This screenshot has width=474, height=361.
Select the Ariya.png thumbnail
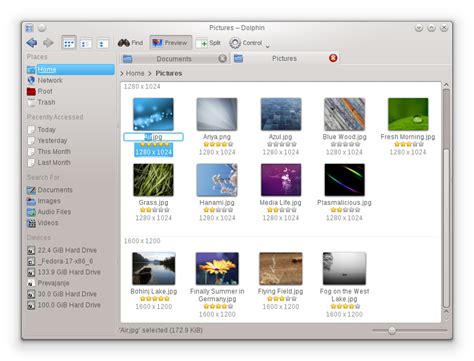pyautogui.click(x=217, y=114)
